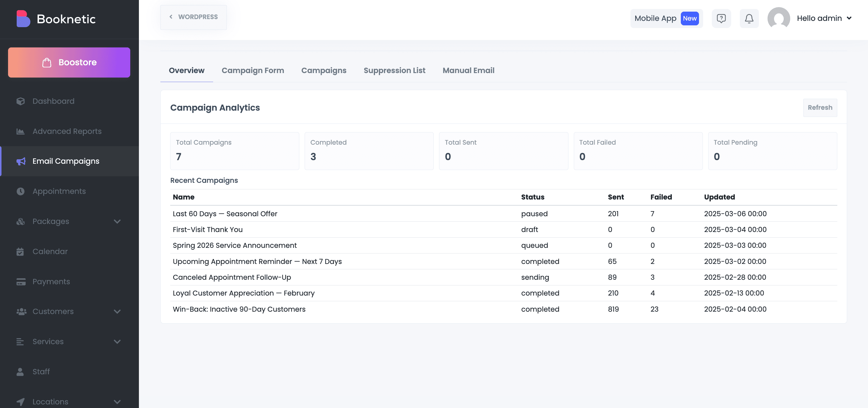Click the notification bell icon
Screen dimensions: 868x408
tap(749, 18)
